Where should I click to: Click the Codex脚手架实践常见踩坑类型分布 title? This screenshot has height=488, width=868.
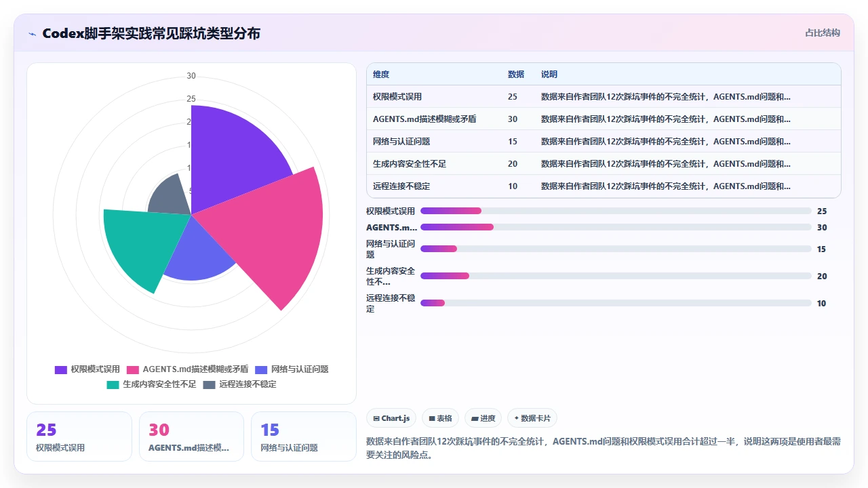[151, 33]
